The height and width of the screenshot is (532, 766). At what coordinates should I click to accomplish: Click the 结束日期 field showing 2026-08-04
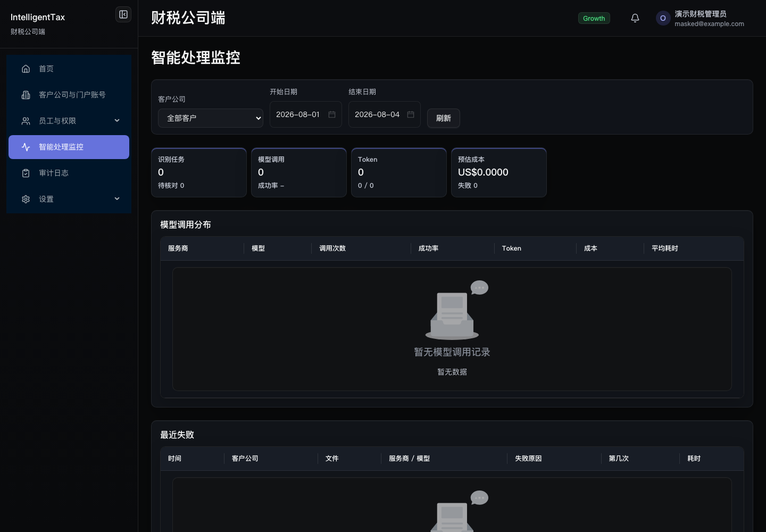385,114
